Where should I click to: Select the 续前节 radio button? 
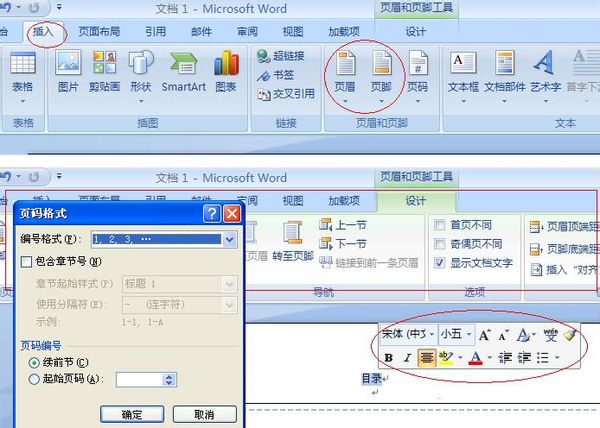click(x=34, y=362)
